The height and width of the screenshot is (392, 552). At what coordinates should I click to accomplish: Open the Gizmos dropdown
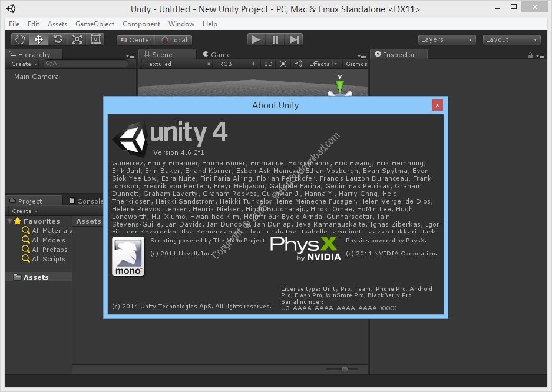coord(356,64)
